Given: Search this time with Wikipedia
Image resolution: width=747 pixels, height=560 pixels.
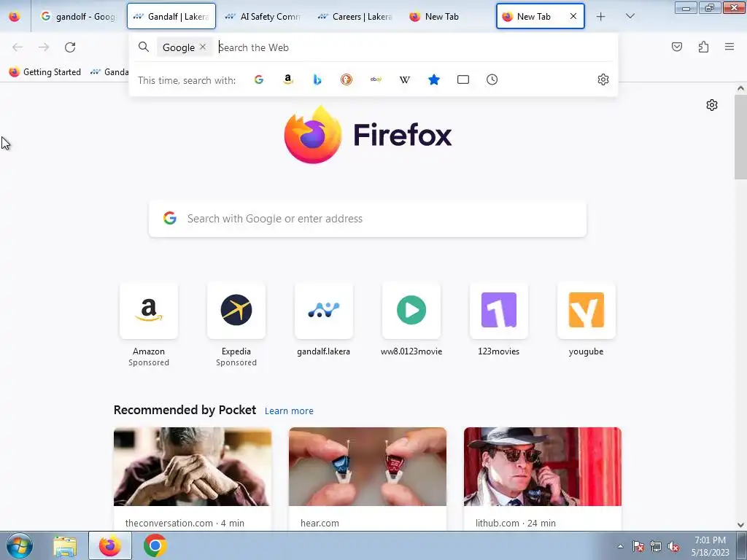Looking at the screenshot, I should pyautogui.click(x=404, y=79).
